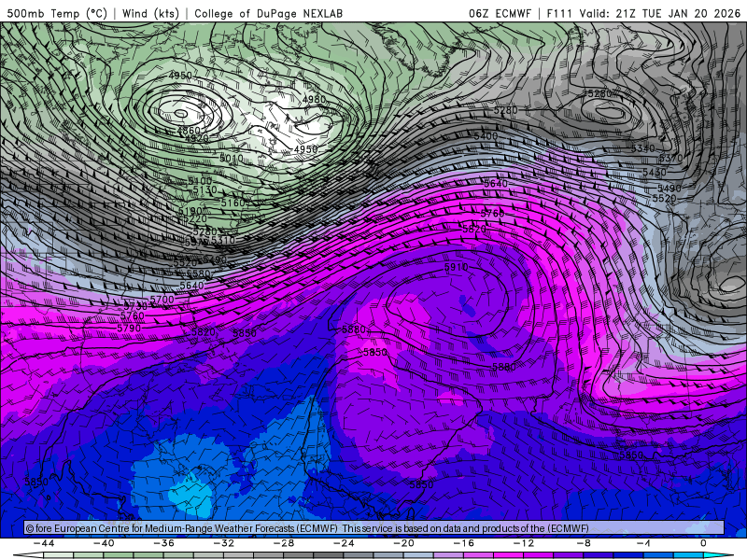The image size is (747, 560).
Task: Click the 5910 ridge center contour label
Action: 456,267
